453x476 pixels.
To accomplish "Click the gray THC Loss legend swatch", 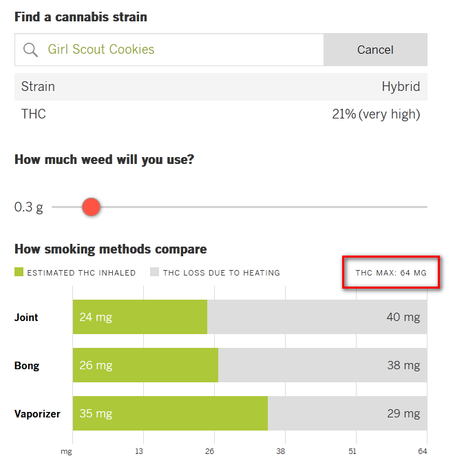I will 154,272.
